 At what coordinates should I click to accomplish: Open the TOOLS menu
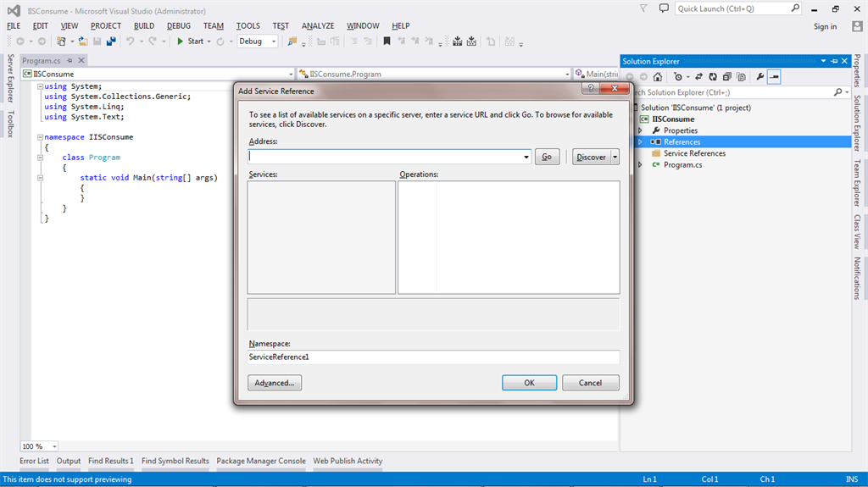(x=248, y=26)
